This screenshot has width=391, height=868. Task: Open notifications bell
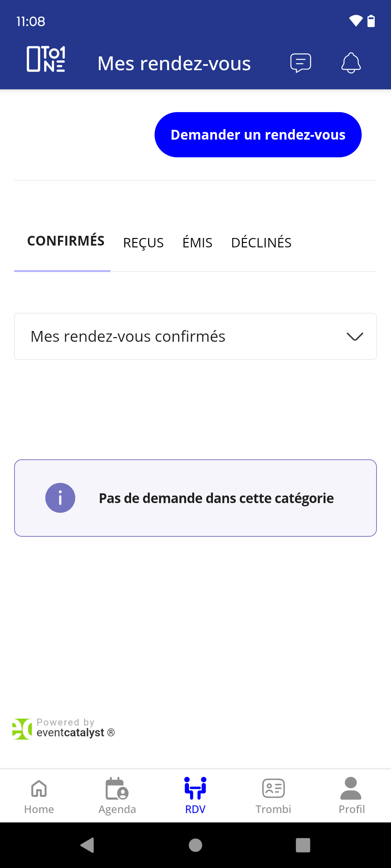[351, 63]
